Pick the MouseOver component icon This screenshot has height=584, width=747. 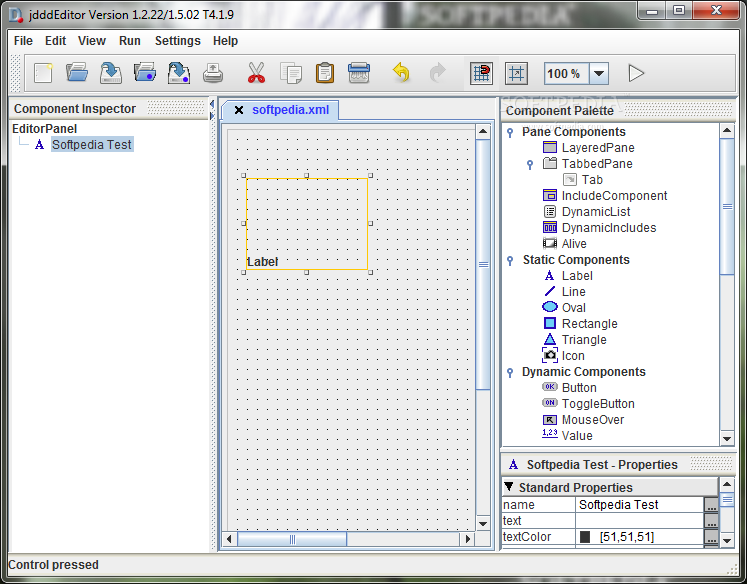point(550,420)
